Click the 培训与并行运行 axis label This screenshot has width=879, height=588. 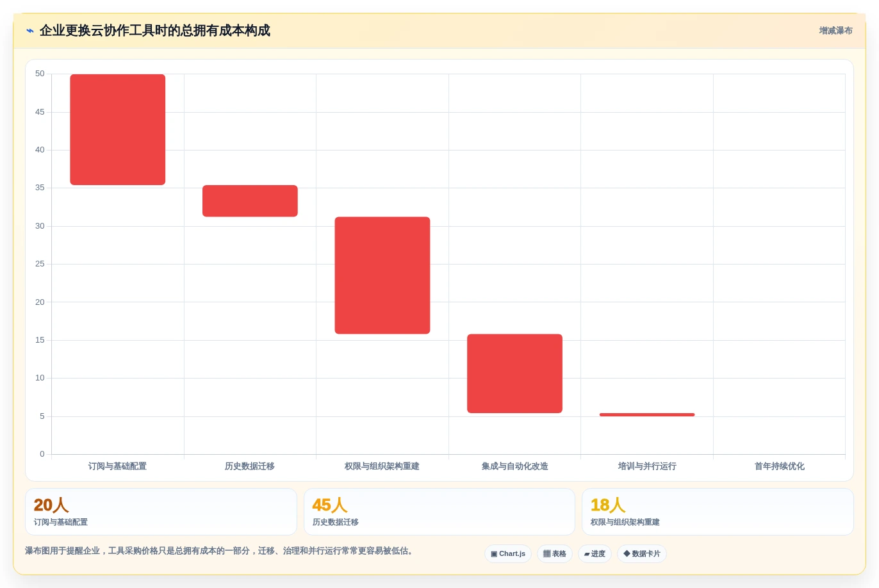647,466
